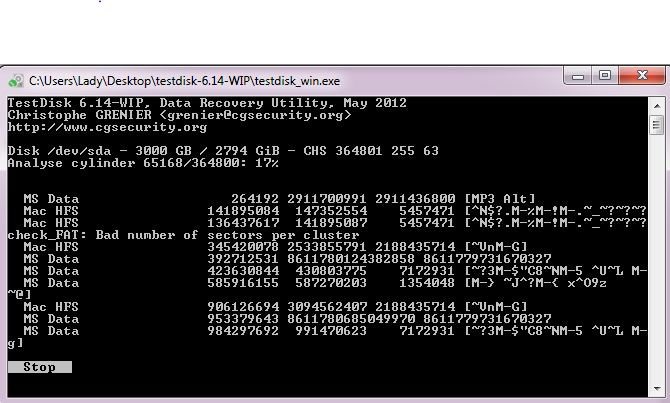Image resolution: width=670 pixels, height=403 pixels.
Task: Click the Mac HFS row starting 141895084
Action: point(335,211)
